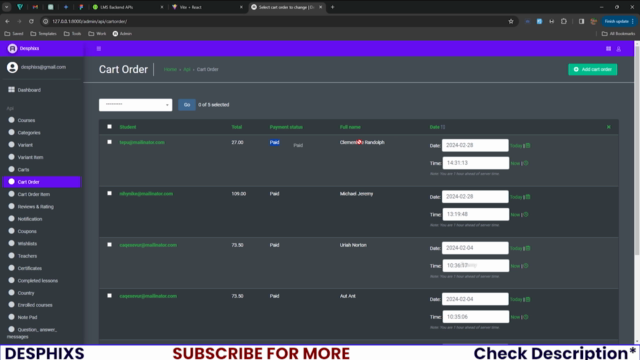Open clock icon beside 13:19:48 time
This screenshot has height=360, width=640.
click(x=526, y=215)
